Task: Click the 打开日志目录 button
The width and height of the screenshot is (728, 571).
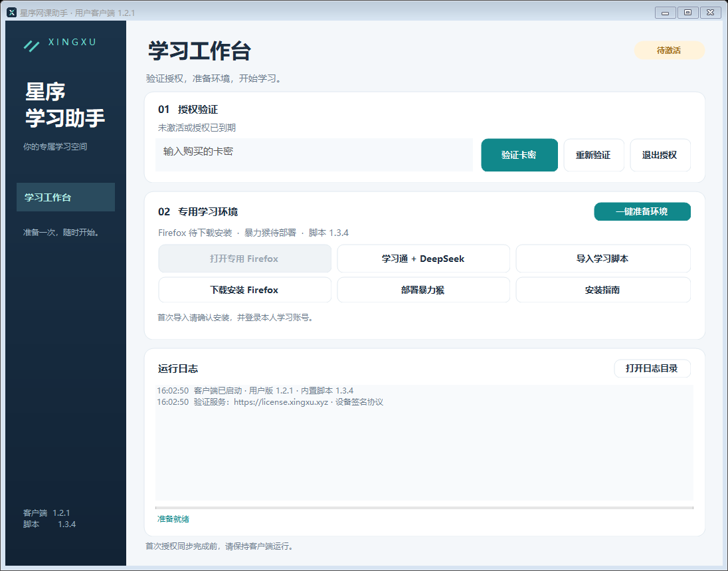Action: click(652, 368)
